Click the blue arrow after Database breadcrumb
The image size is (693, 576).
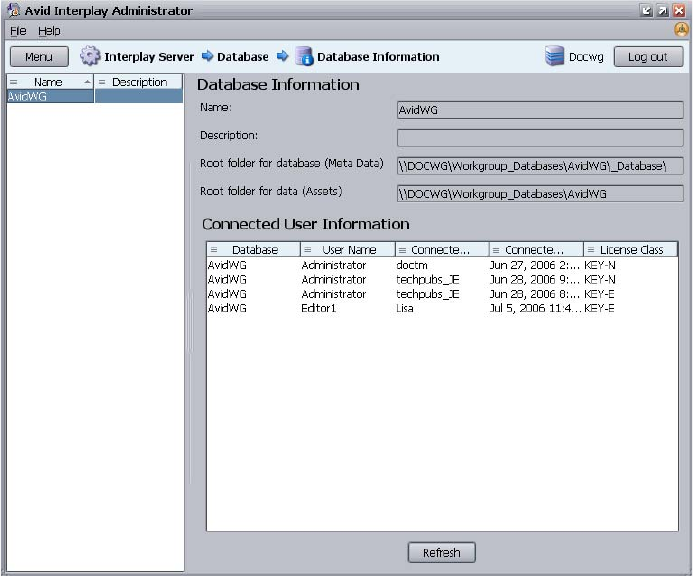click(282, 56)
